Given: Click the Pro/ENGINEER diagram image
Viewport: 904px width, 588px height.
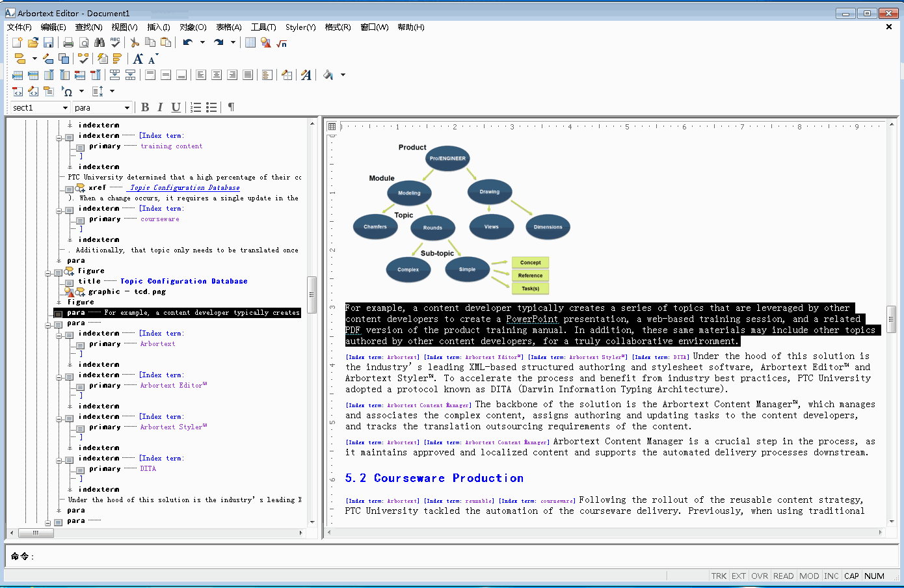Looking at the screenshot, I should point(463,219).
